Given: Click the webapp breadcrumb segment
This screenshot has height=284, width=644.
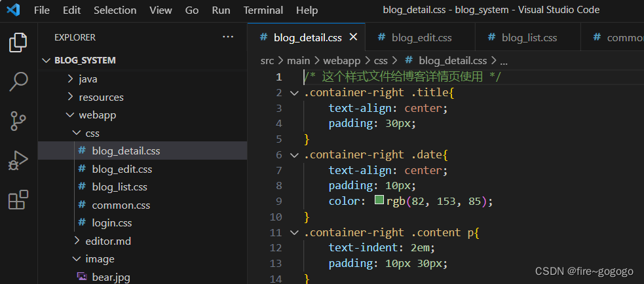Looking at the screenshot, I should [342, 61].
